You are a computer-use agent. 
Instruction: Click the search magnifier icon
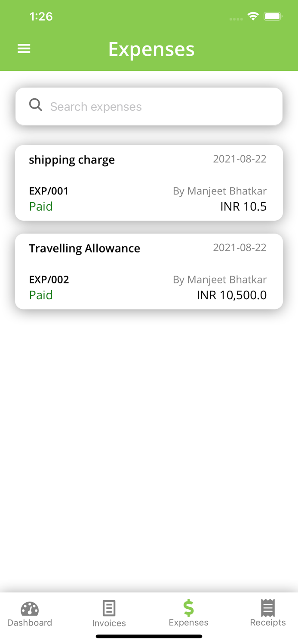tap(36, 104)
